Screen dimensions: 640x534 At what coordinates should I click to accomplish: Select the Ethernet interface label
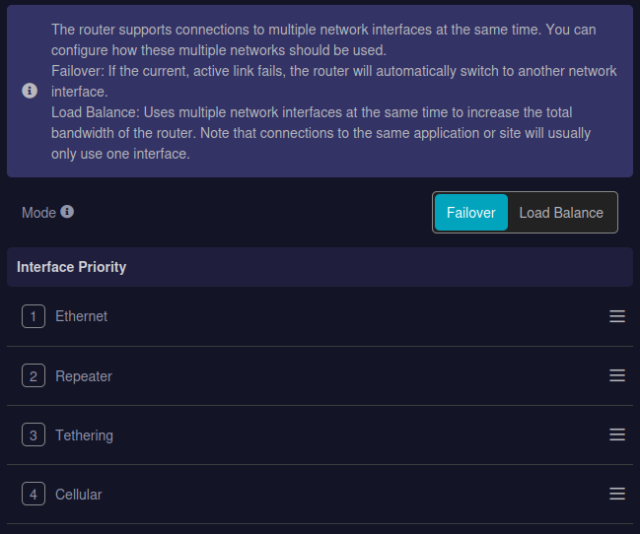point(81,316)
